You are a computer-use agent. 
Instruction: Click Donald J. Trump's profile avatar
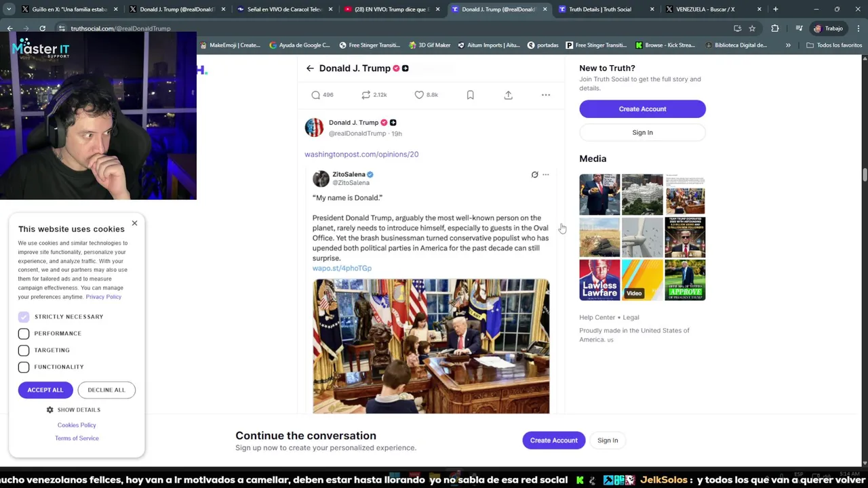314,127
